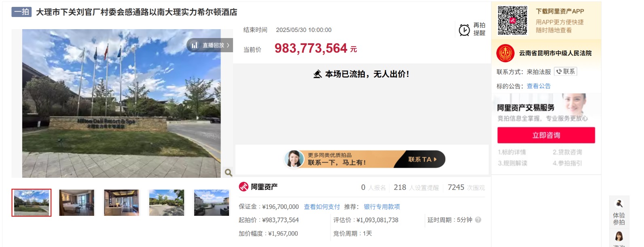Open the 银行专用款项 link
This screenshot has width=644, height=247.
coord(381,207)
